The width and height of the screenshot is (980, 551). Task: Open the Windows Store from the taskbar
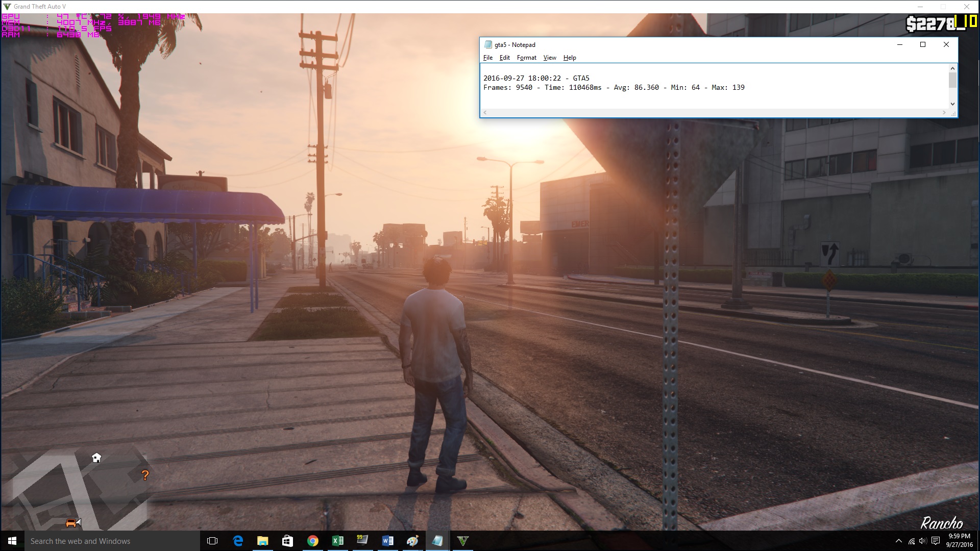tap(287, 541)
